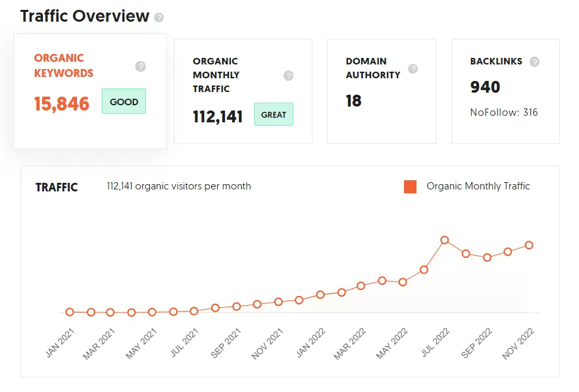Click the Backlinks help icon
This screenshot has height=392, width=579.
[x=534, y=62]
